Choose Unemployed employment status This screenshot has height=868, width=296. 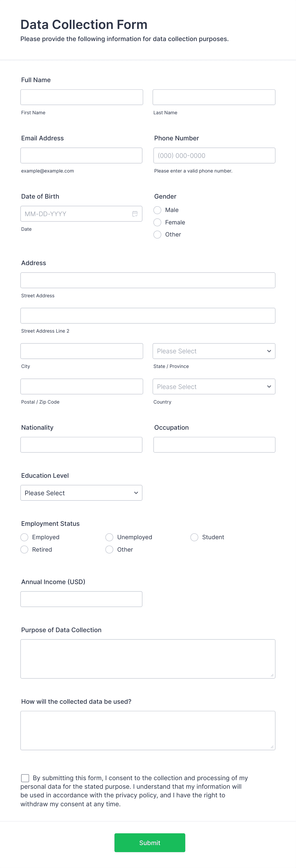pyautogui.click(x=109, y=537)
